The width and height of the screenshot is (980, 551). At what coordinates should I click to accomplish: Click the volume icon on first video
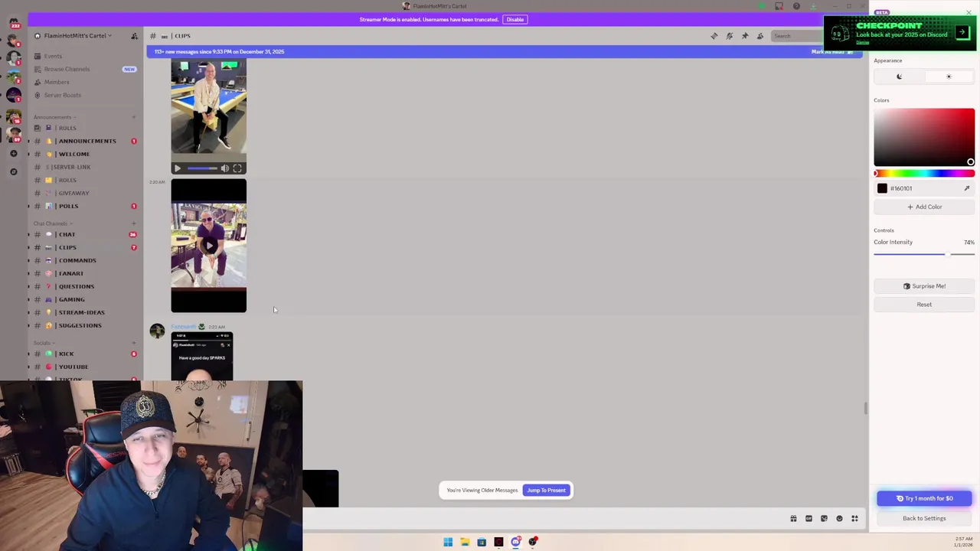coord(224,168)
